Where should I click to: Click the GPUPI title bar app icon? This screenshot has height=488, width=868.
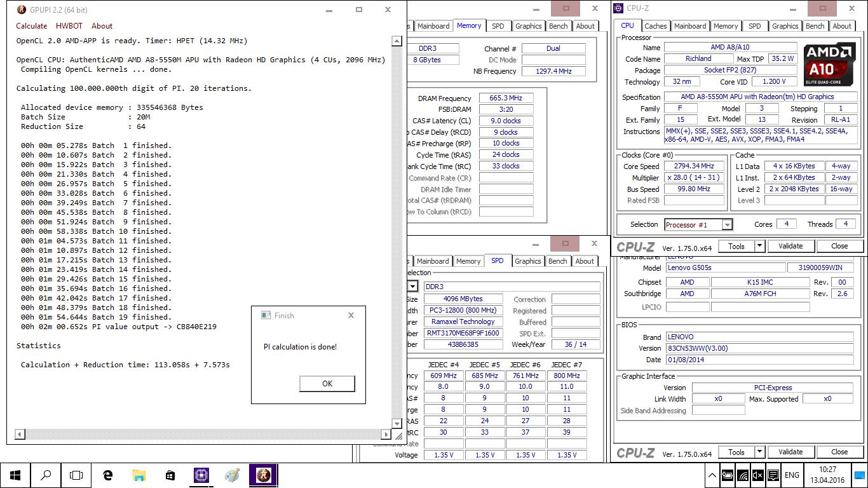pos(21,10)
